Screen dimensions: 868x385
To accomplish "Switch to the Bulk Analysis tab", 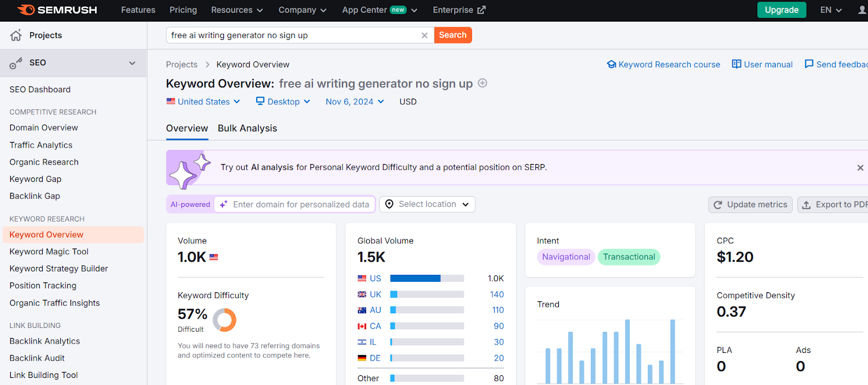I will coord(247,128).
